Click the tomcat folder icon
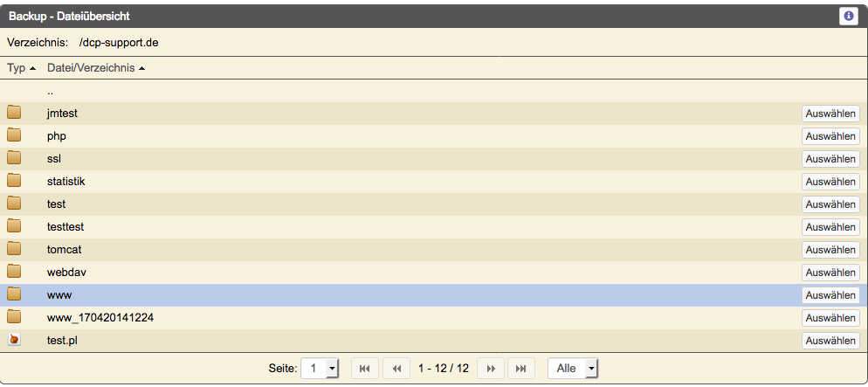This screenshot has height=387, width=868. [14, 249]
